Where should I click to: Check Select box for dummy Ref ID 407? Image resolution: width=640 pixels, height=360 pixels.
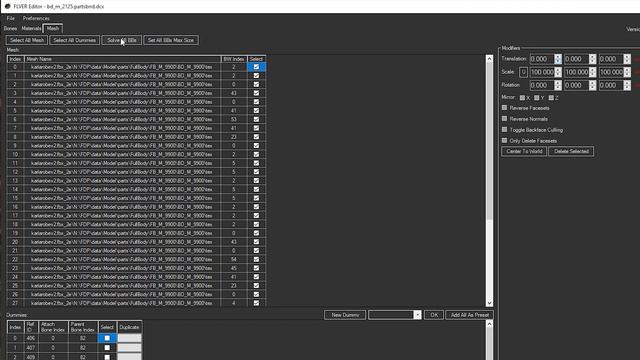tap(107, 348)
